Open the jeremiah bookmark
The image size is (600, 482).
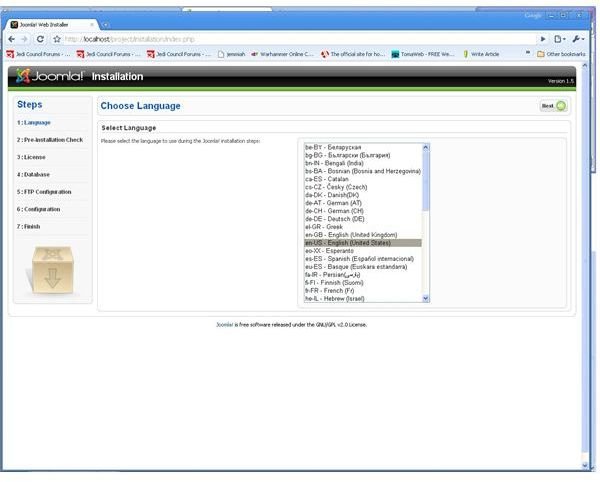[x=232, y=54]
